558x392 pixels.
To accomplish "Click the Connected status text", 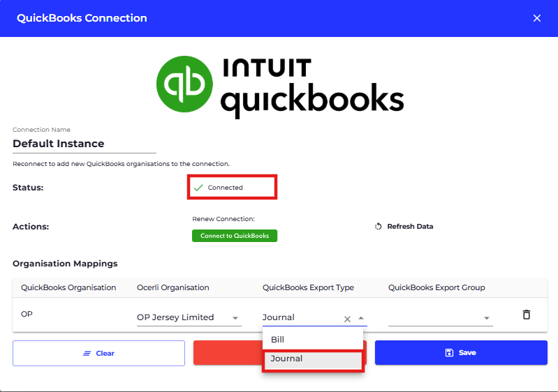I will pos(226,188).
